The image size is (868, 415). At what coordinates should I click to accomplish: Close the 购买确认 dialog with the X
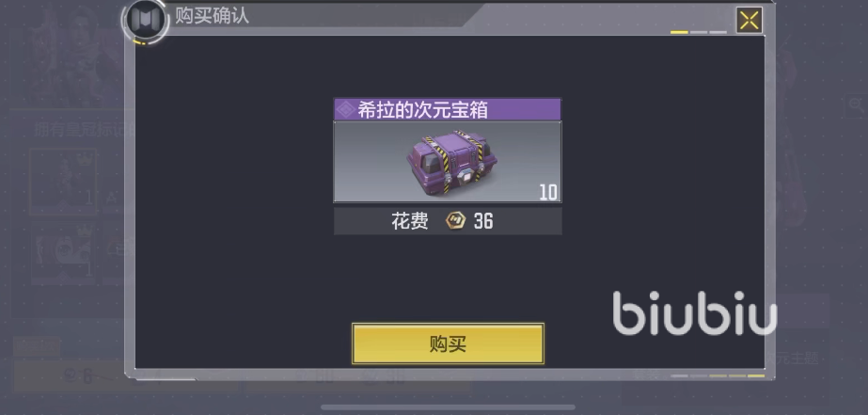tap(749, 21)
